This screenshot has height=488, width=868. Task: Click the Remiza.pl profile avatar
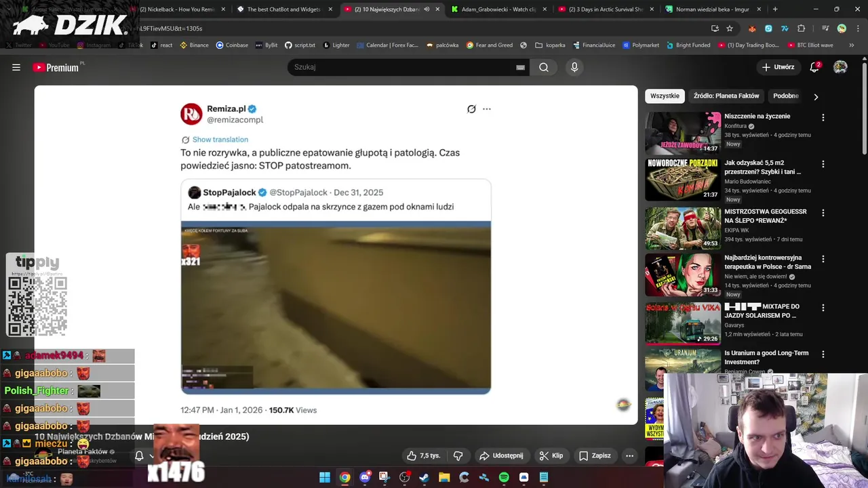click(191, 114)
